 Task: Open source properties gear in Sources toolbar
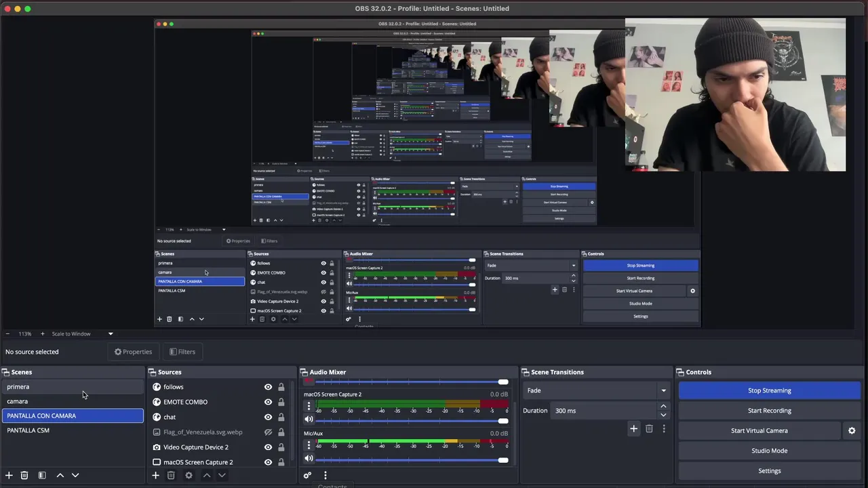(189, 476)
